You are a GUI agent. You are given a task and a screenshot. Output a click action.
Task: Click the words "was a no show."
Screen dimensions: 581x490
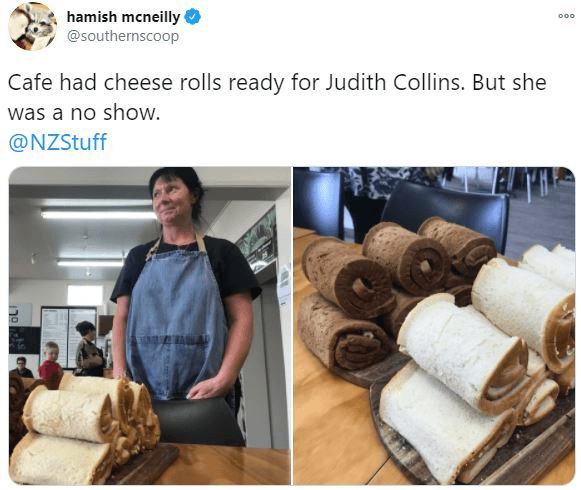point(84,113)
